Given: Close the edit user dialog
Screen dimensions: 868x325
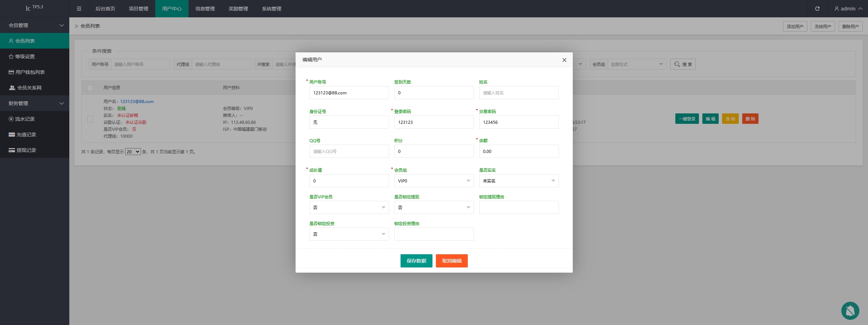Looking at the screenshot, I should (x=564, y=60).
